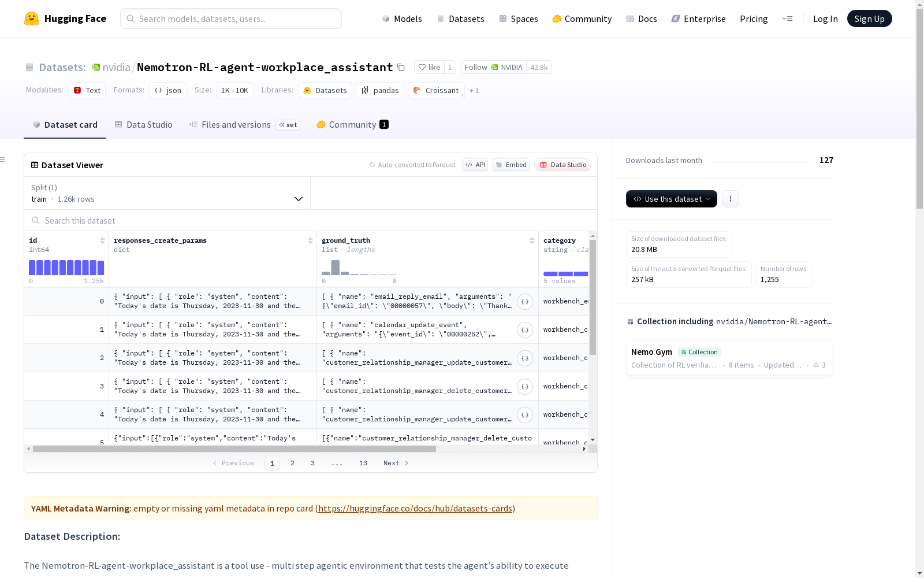Image resolution: width=924 pixels, height=578 pixels.
Task: Click the Datasets library tag
Action: [325, 90]
